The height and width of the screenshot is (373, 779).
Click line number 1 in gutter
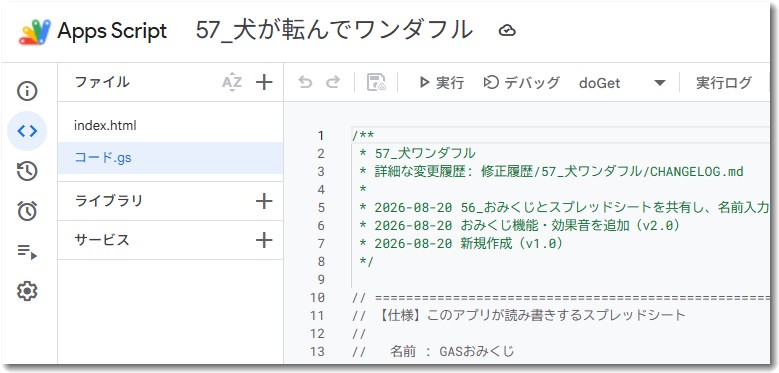pos(320,136)
